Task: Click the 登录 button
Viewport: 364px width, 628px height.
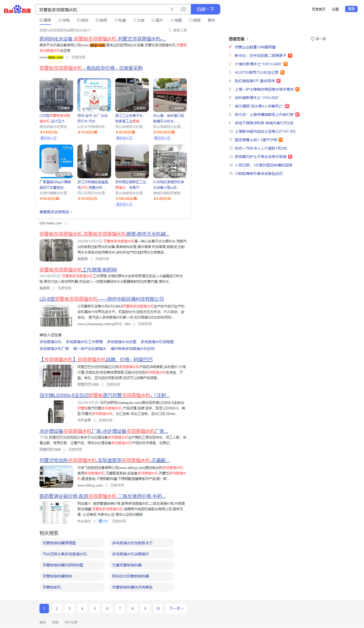Action: click(351, 9)
